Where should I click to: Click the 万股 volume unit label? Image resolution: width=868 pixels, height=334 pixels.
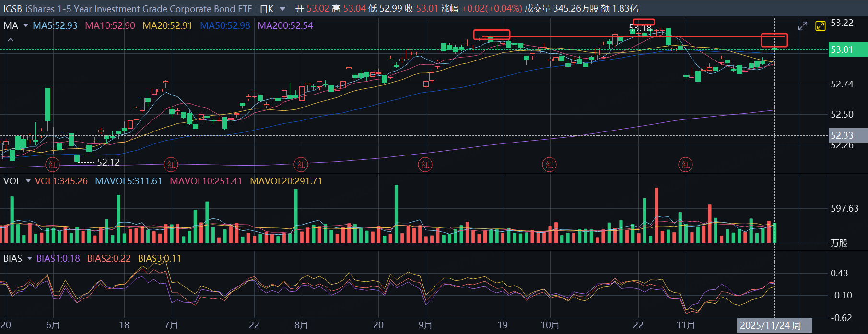tap(839, 243)
